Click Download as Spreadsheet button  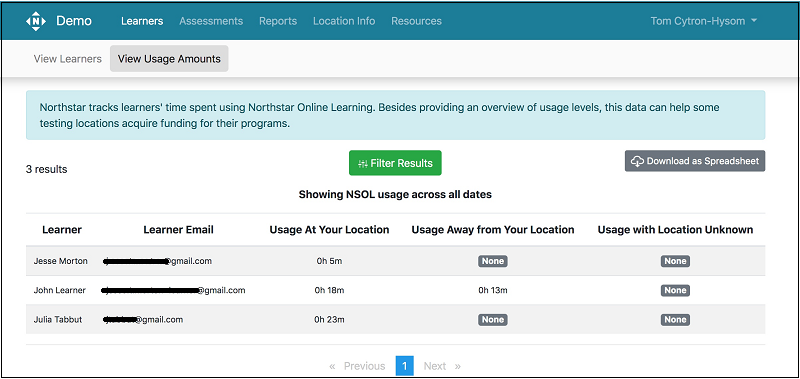coord(695,161)
